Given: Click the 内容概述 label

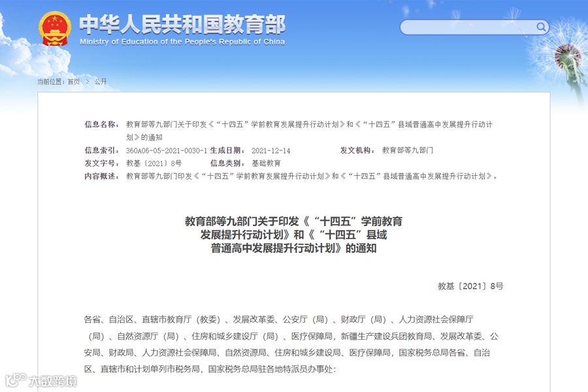Looking at the screenshot, I should (x=102, y=176).
